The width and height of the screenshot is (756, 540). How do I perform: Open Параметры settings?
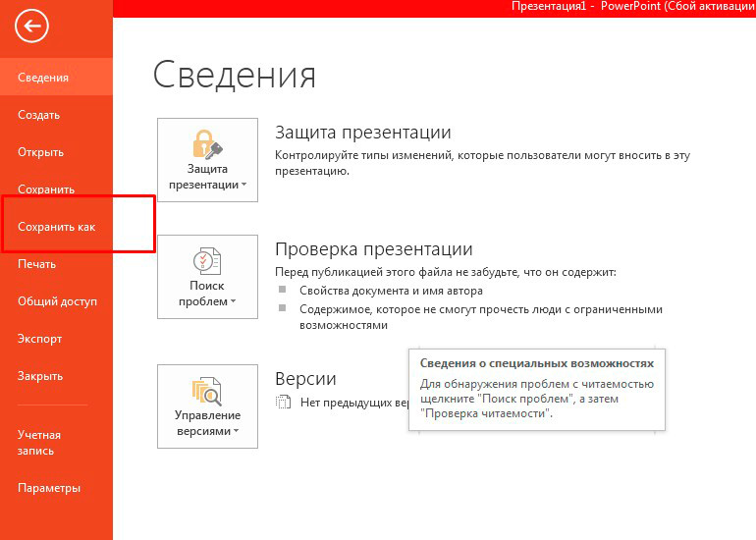point(49,488)
